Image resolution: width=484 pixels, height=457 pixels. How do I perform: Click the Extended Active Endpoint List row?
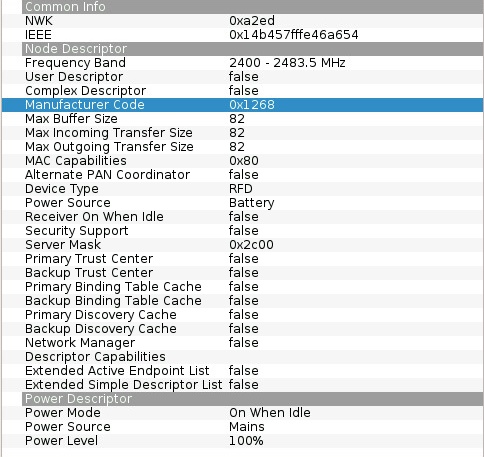pyautogui.click(x=243, y=371)
